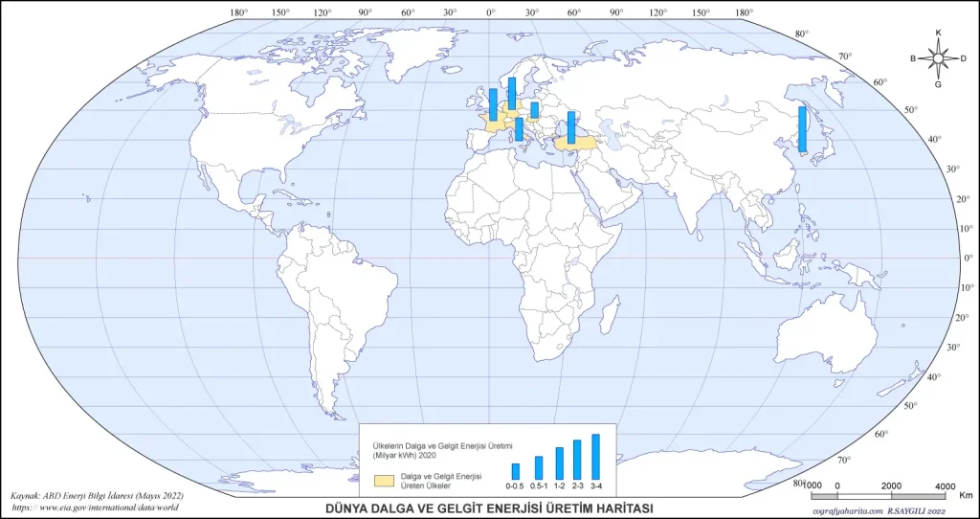Click the blue bar over France
980x519 pixels.
pyautogui.click(x=494, y=104)
